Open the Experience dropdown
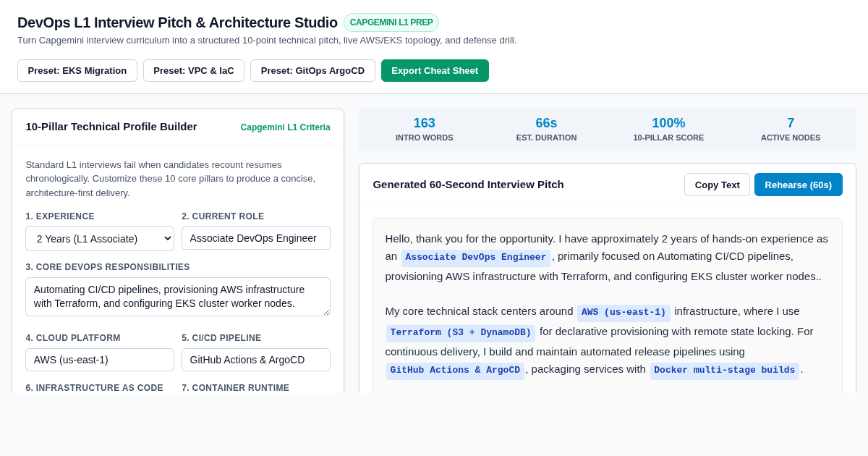Screen dimensions: 868x456 100,238
